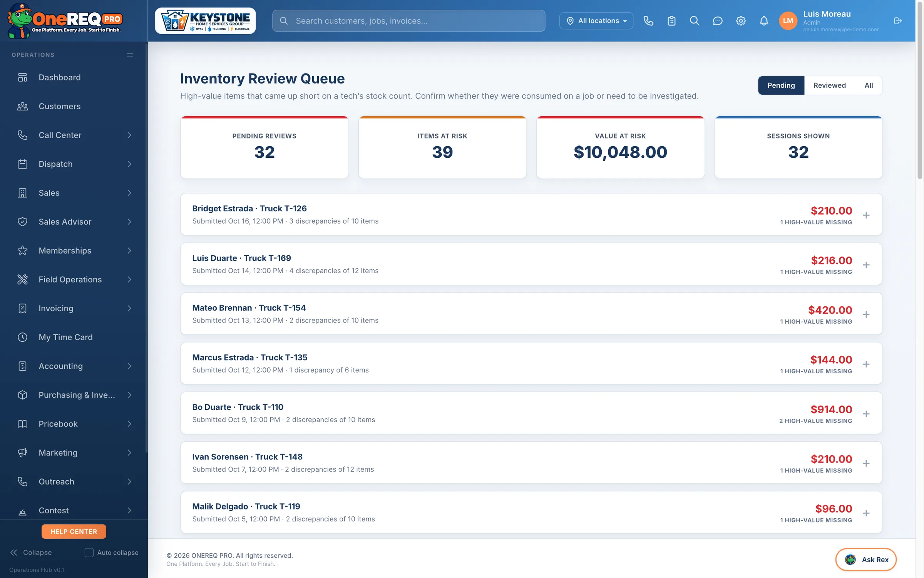
Task: Open notifications bell icon
Action: [764, 21]
